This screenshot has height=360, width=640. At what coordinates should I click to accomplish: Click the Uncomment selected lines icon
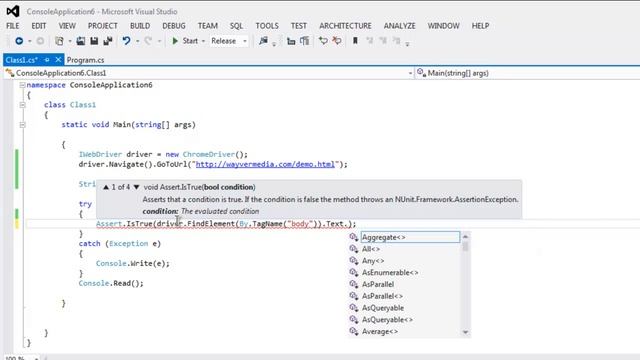337,41
